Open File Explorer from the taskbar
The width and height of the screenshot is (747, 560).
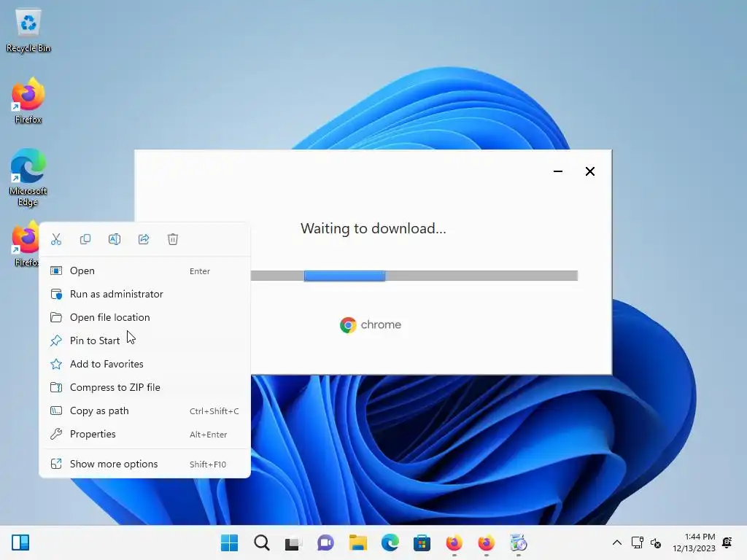pyautogui.click(x=357, y=542)
